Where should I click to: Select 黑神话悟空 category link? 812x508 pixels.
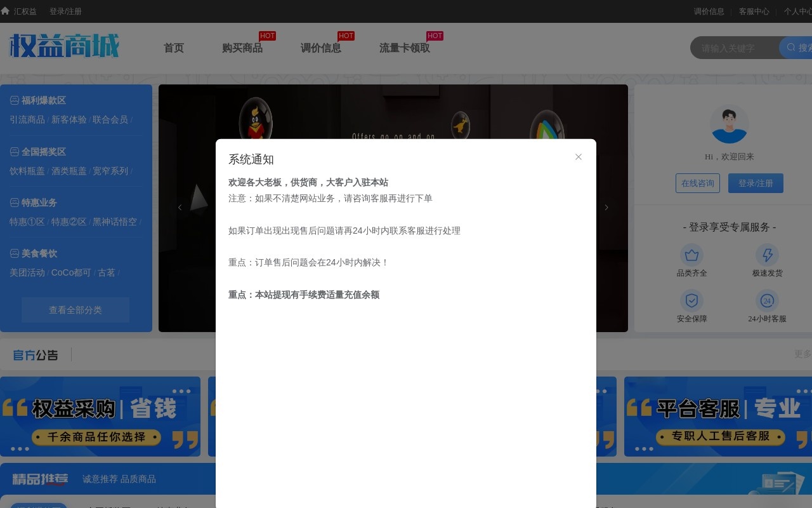(115, 222)
